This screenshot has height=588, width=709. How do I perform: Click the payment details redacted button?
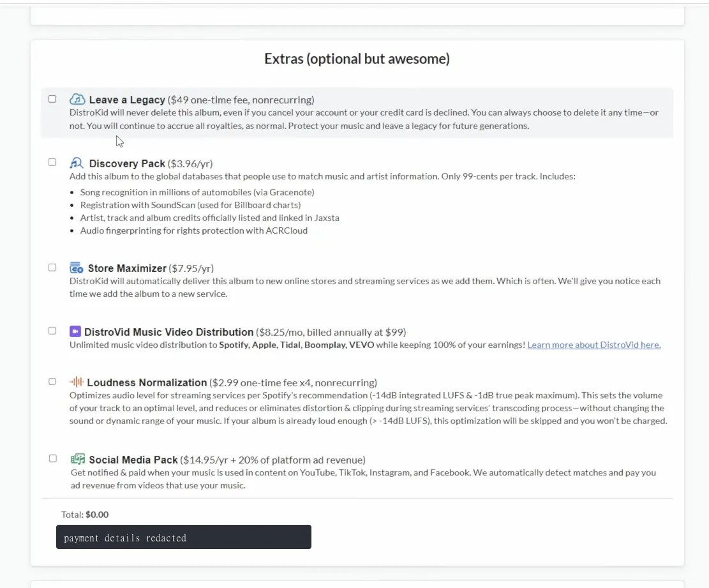[184, 537]
